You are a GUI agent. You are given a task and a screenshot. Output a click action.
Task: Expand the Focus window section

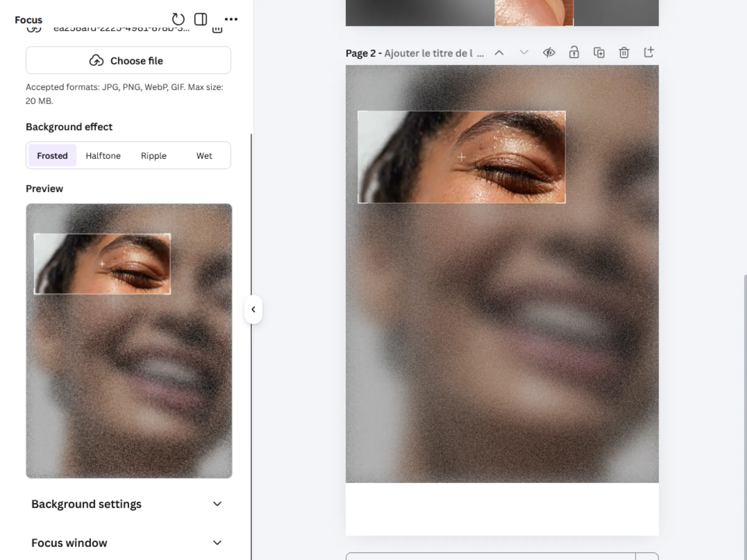pyautogui.click(x=127, y=543)
